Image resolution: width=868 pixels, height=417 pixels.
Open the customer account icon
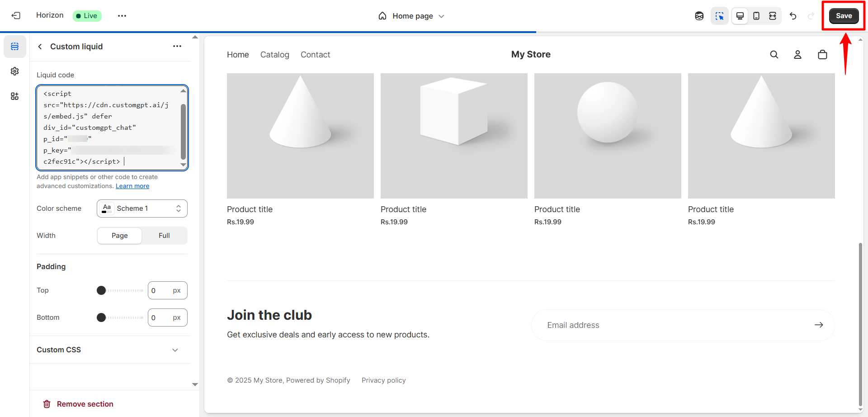[x=798, y=55]
